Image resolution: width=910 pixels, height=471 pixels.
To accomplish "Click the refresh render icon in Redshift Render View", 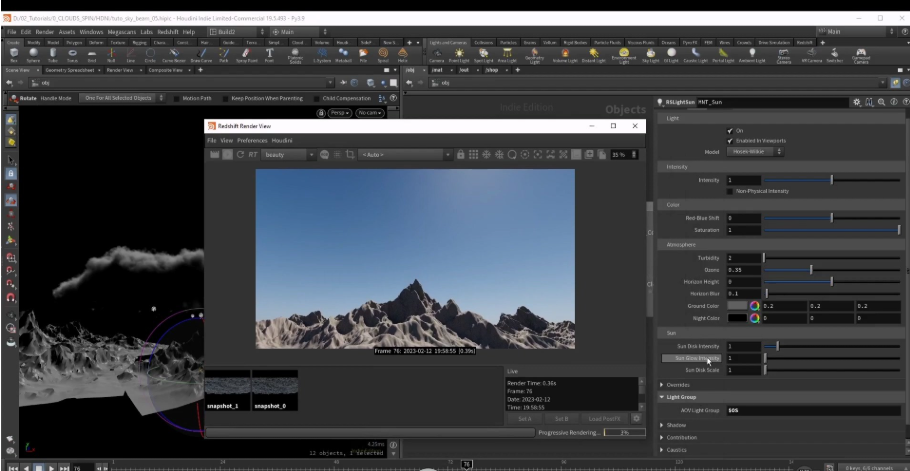I will (x=241, y=155).
